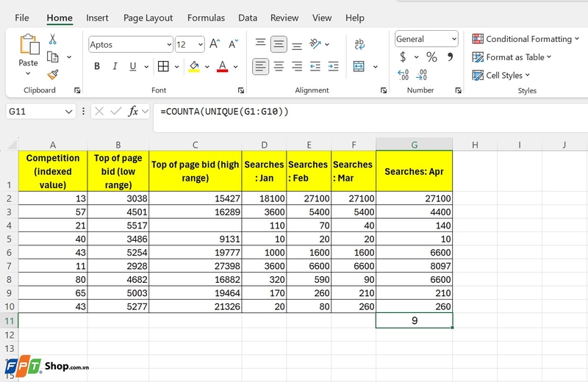Image resolution: width=588 pixels, height=382 pixels.
Task: Toggle Wrap Text icon
Action: (359, 44)
